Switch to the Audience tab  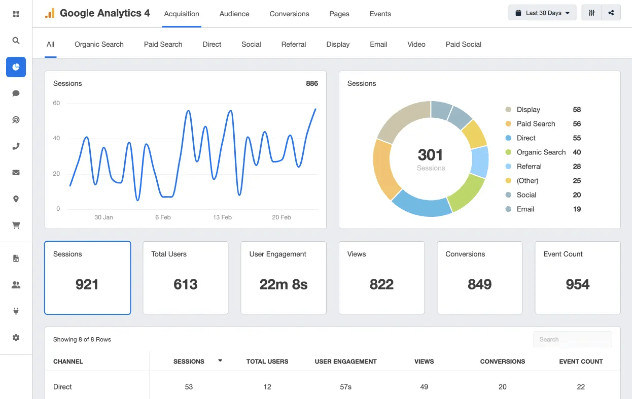pyautogui.click(x=234, y=14)
